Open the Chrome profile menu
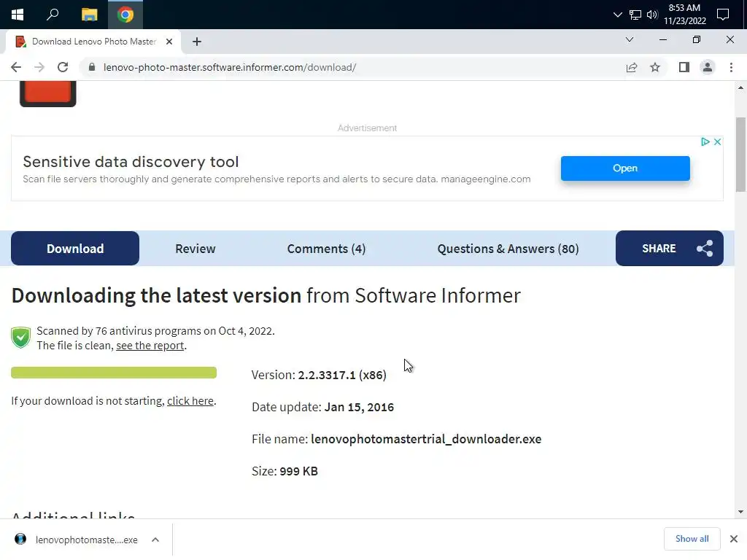Viewport: 747px width, 560px height. pos(708,67)
